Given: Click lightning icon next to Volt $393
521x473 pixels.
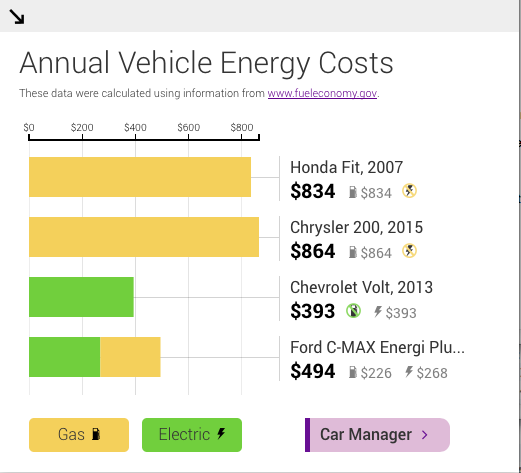Looking at the screenshot, I should (378, 312).
